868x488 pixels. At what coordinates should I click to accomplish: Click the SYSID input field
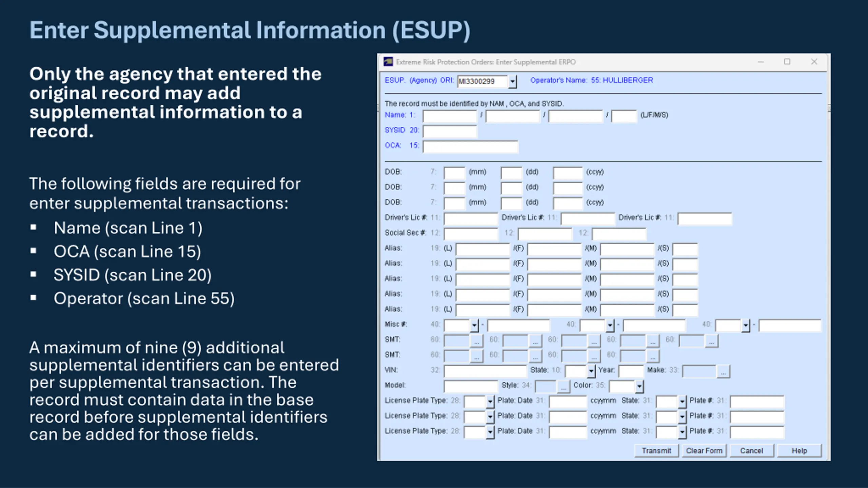point(450,131)
